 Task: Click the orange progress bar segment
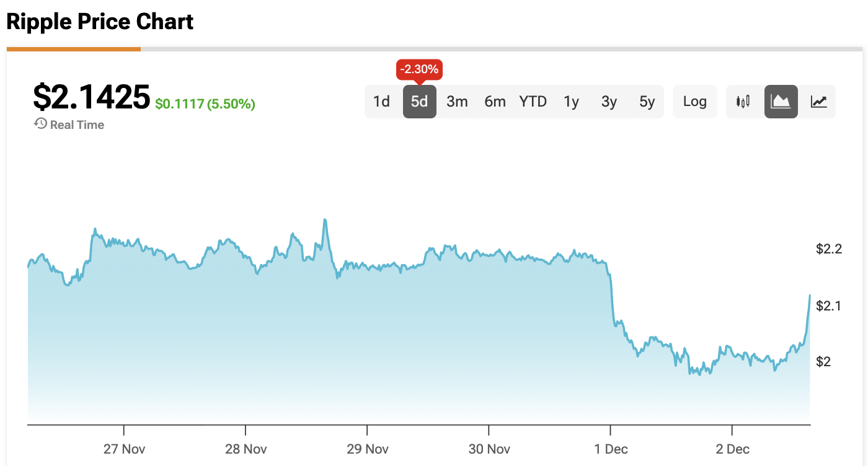click(74, 49)
